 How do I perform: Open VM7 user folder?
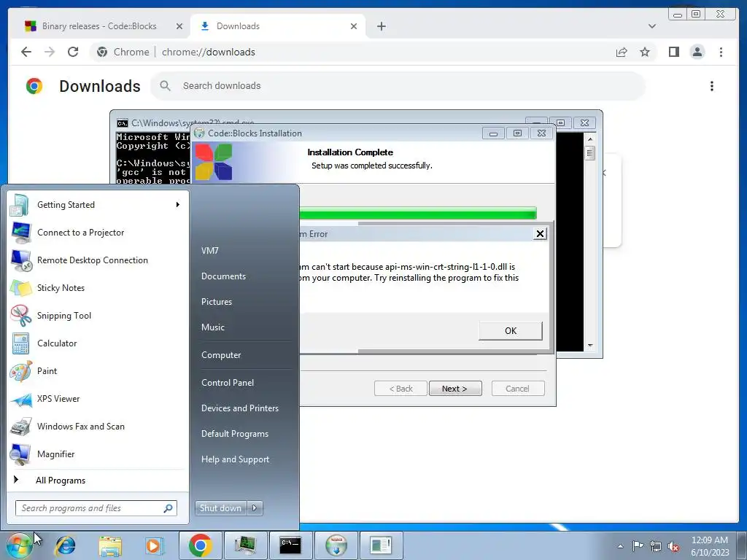pos(210,251)
